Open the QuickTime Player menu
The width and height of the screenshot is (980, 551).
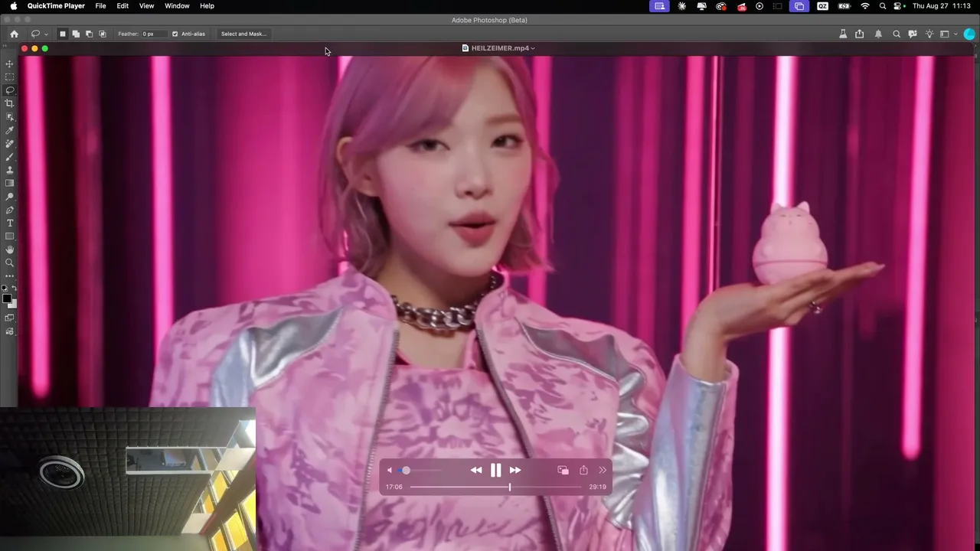(56, 6)
